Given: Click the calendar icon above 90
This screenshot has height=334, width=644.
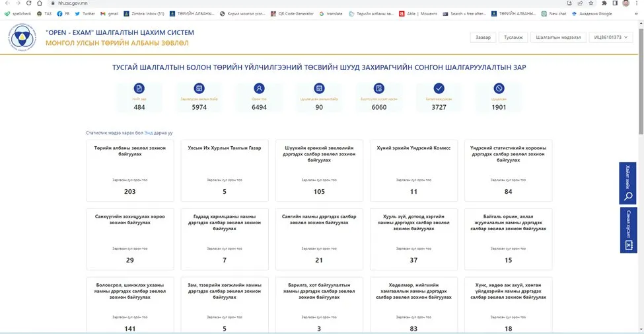Looking at the screenshot, I should click(x=319, y=89).
